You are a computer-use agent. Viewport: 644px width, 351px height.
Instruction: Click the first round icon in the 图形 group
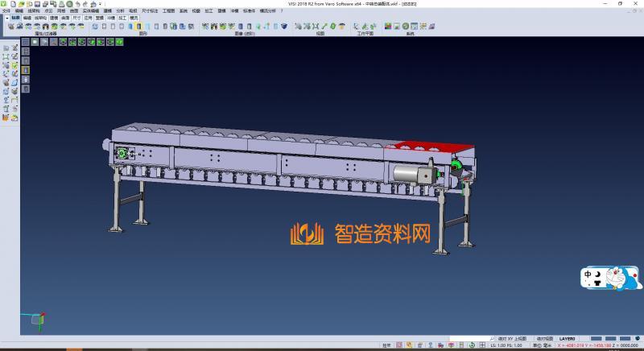pyautogui.click(x=95, y=27)
